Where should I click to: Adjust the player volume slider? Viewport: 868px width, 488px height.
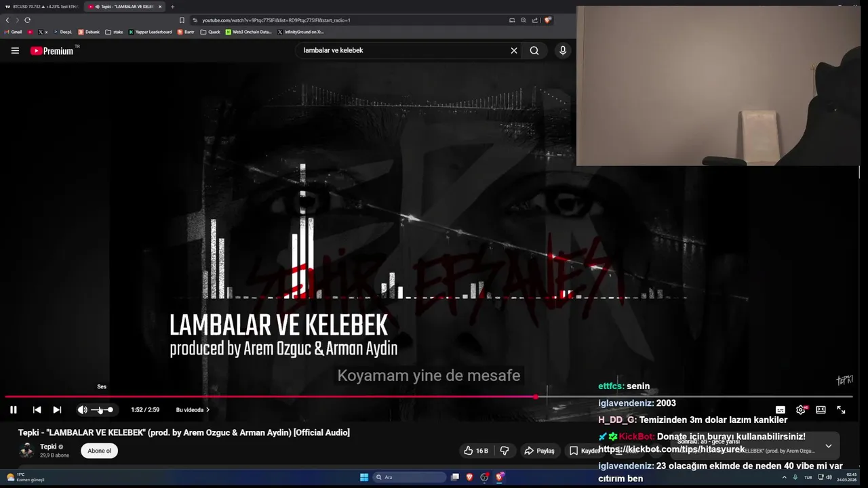(102, 409)
